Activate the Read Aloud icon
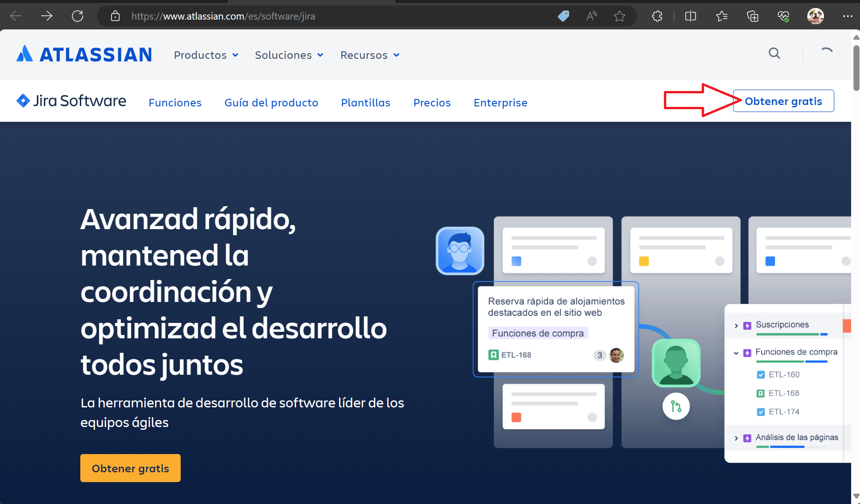860x504 pixels. tap(592, 16)
